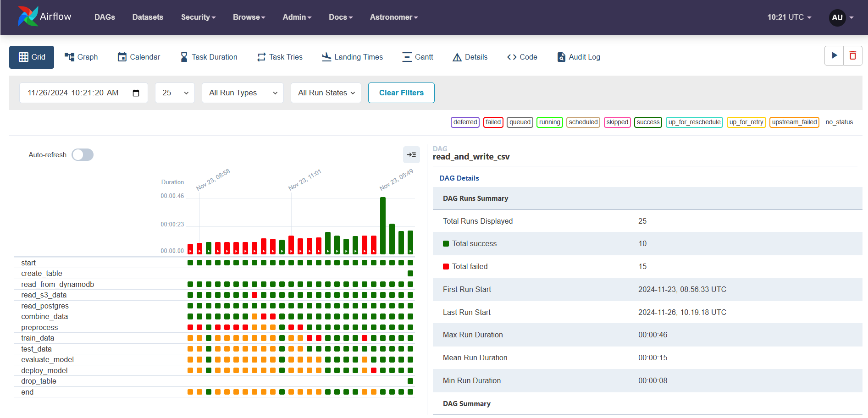The width and height of the screenshot is (868, 418).
Task: Open the Graph view
Action: [81, 57]
